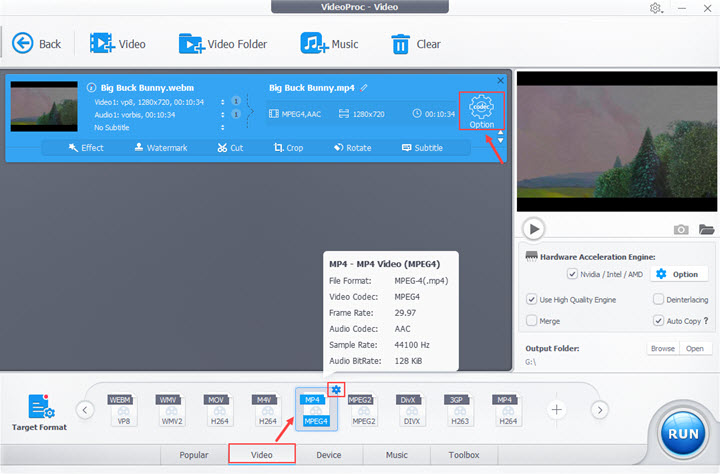Screen dimensions: 720x474
Task: Import a Video Folder
Action: [x=223, y=44]
